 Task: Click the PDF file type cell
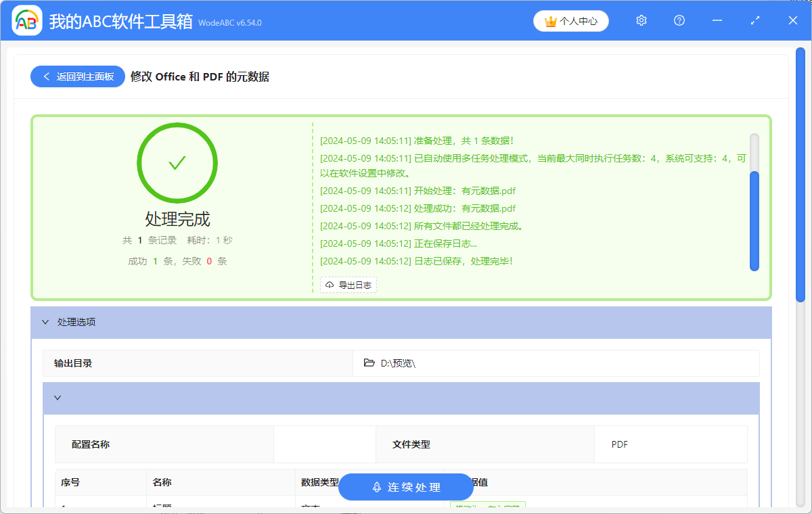(619, 444)
